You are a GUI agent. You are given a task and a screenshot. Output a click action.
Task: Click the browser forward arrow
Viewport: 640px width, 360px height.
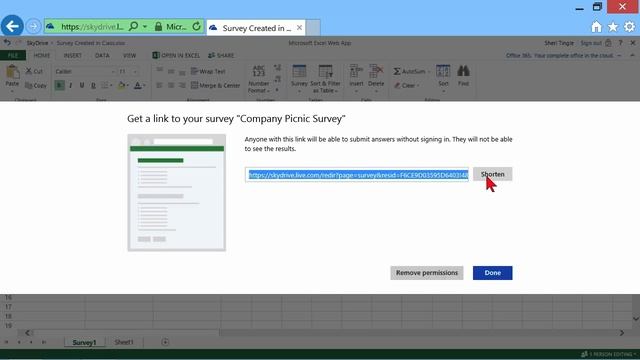(x=33, y=27)
